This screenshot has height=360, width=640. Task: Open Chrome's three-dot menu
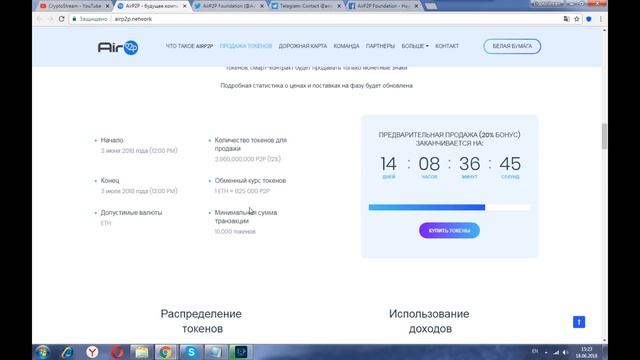(600, 19)
